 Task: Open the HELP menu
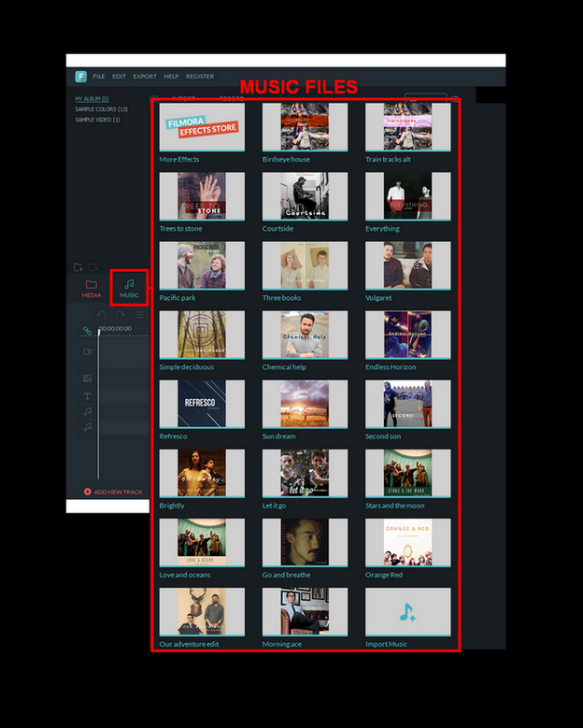pos(171,76)
